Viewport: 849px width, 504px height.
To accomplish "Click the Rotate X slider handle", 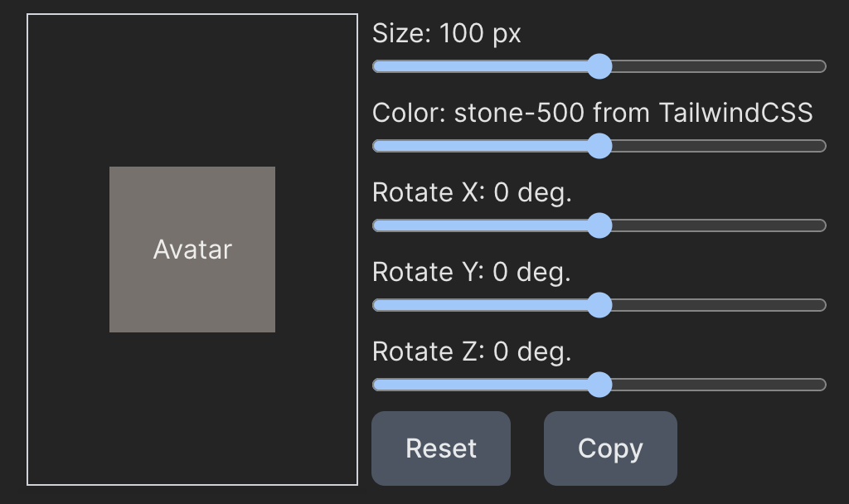I will pyautogui.click(x=599, y=225).
